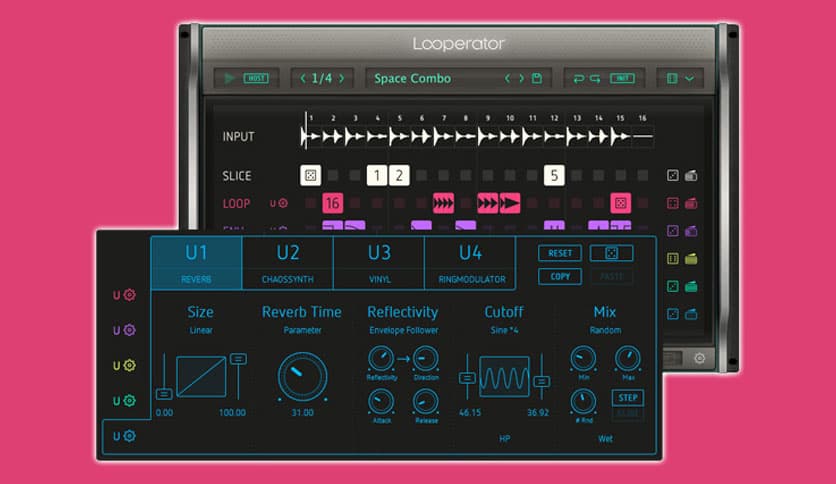Viewport: 836px width, 484px height.
Task: Click the green dice randomize icon
Action: (673, 286)
